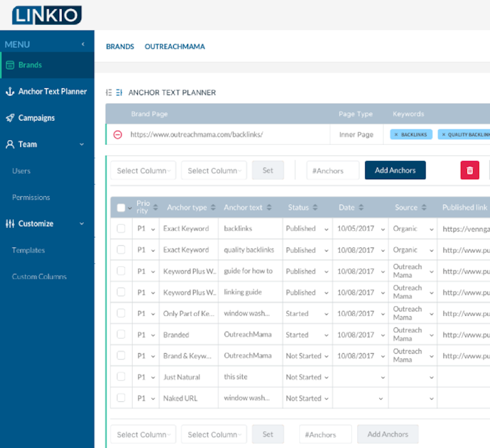The height and width of the screenshot is (448, 490).
Task: Click the Brands grid icon in sidebar
Action: pos(11,65)
